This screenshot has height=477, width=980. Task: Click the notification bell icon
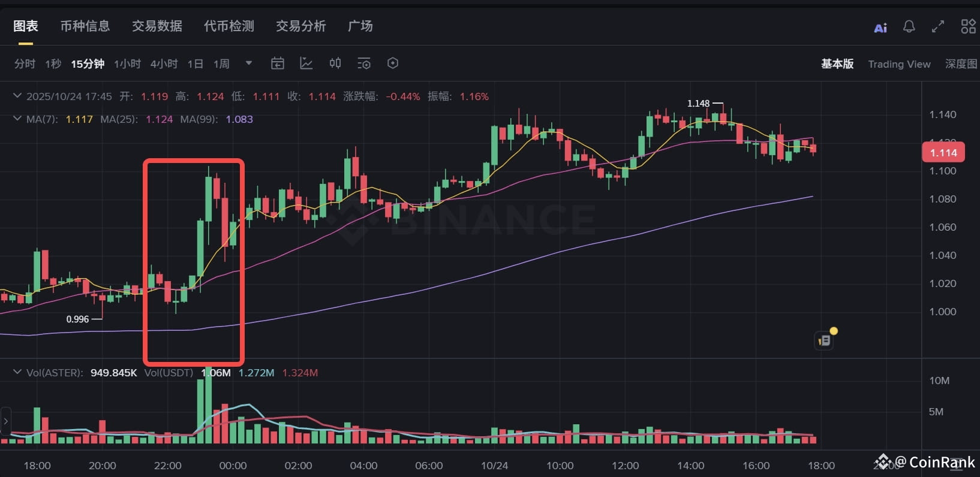[x=909, y=26]
